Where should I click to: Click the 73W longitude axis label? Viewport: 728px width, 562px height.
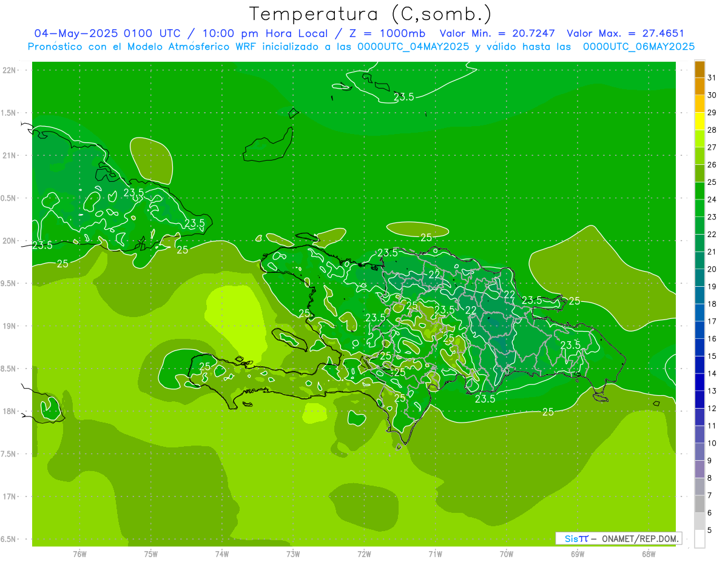(293, 554)
